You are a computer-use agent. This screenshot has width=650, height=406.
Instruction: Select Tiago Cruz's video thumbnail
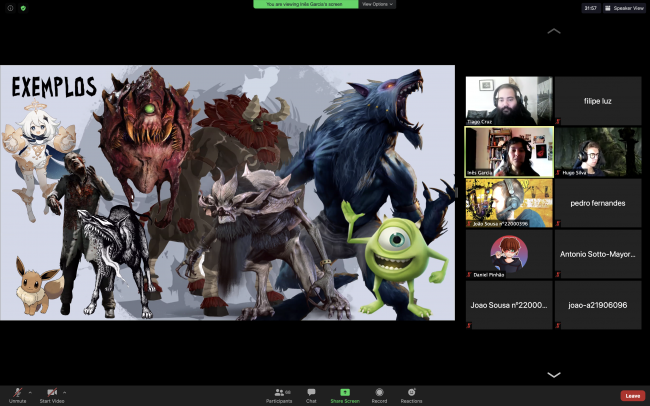[508, 100]
